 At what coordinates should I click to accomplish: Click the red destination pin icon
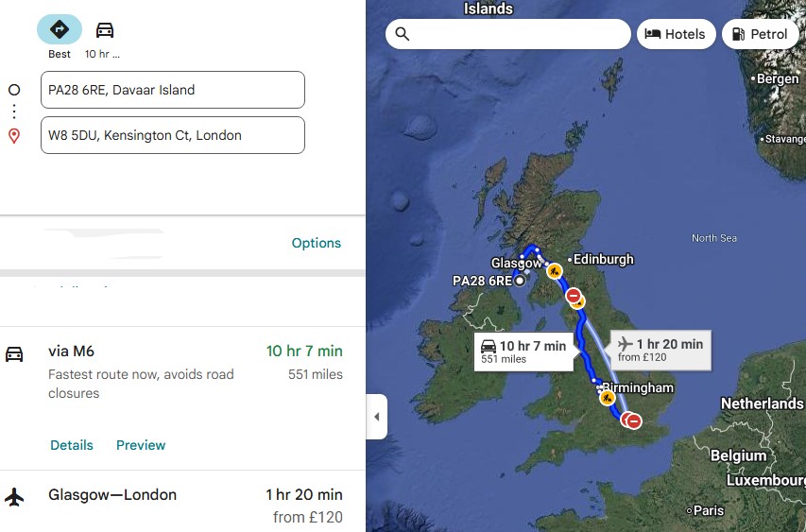pyautogui.click(x=14, y=136)
